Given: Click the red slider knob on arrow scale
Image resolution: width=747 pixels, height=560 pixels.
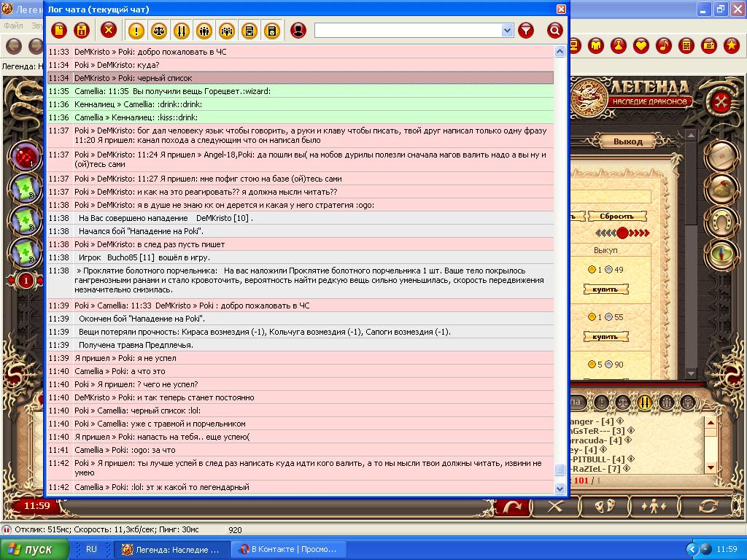Looking at the screenshot, I should (x=622, y=233).
